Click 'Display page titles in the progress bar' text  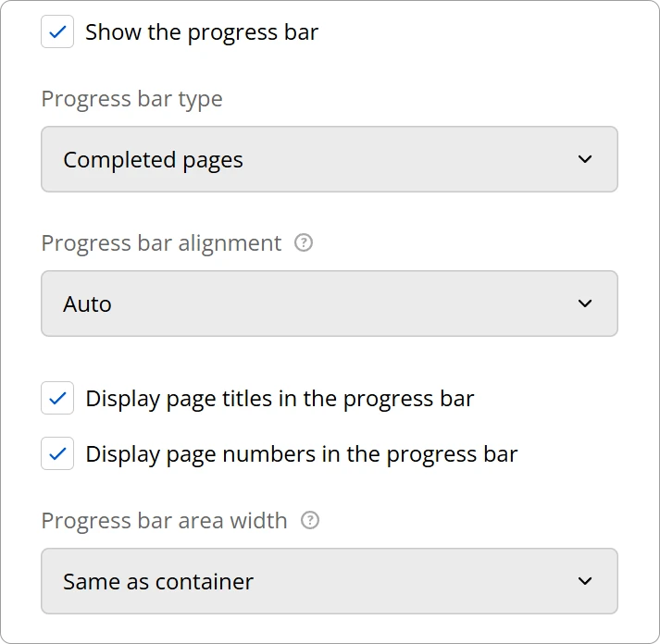point(280,399)
